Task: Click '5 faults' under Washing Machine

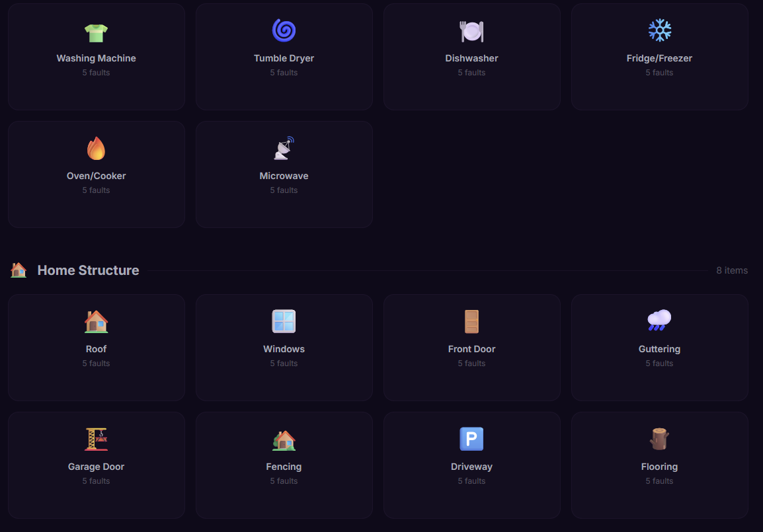Action: pyautogui.click(x=96, y=73)
